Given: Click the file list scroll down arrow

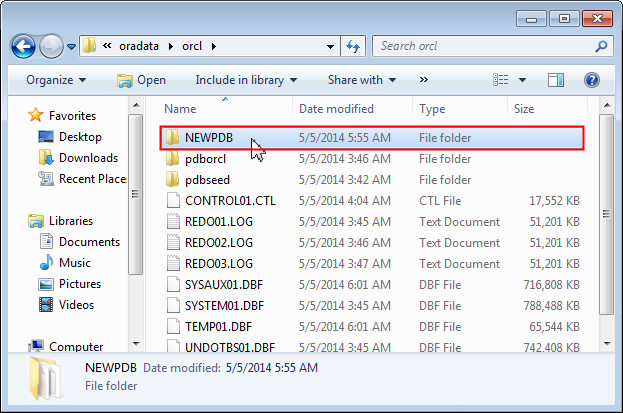Looking at the screenshot, I should pos(606,344).
